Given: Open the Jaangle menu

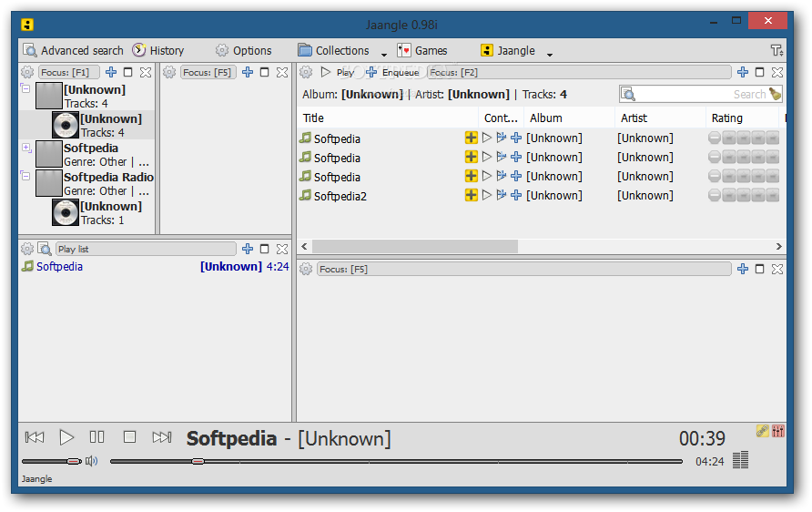Looking at the screenshot, I should click(x=508, y=50).
